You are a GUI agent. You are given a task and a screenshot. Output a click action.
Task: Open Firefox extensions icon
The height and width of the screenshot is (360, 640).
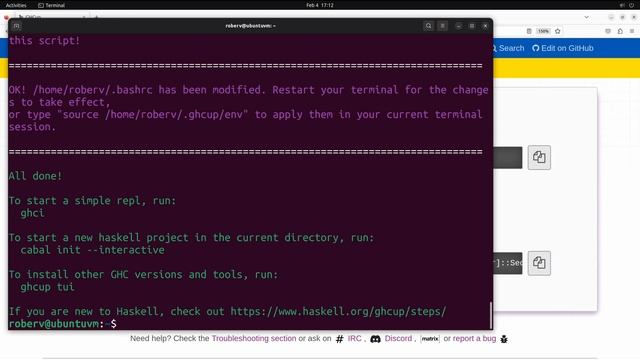[x=620, y=31]
